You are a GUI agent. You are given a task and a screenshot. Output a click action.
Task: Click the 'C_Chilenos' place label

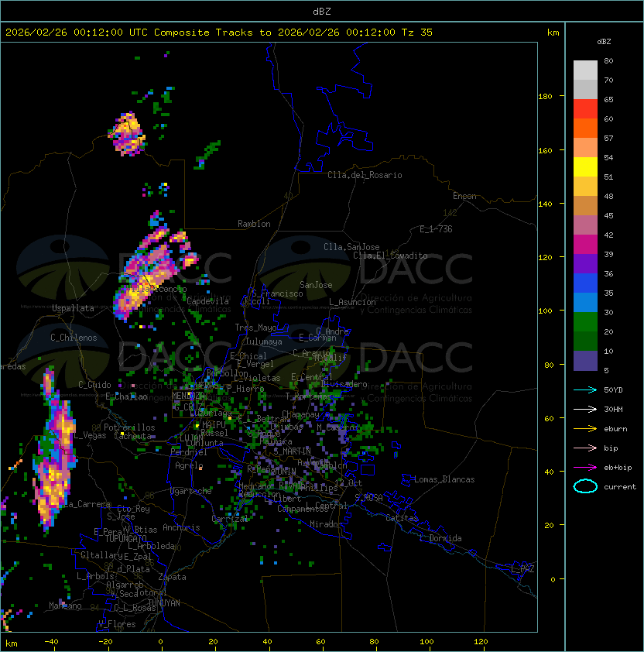pyautogui.click(x=74, y=338)
